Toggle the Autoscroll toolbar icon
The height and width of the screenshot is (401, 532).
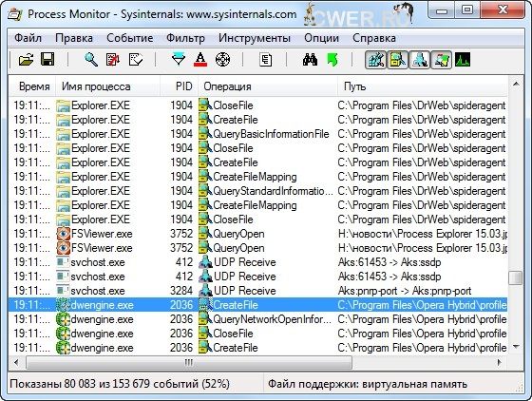coord(113,60)
